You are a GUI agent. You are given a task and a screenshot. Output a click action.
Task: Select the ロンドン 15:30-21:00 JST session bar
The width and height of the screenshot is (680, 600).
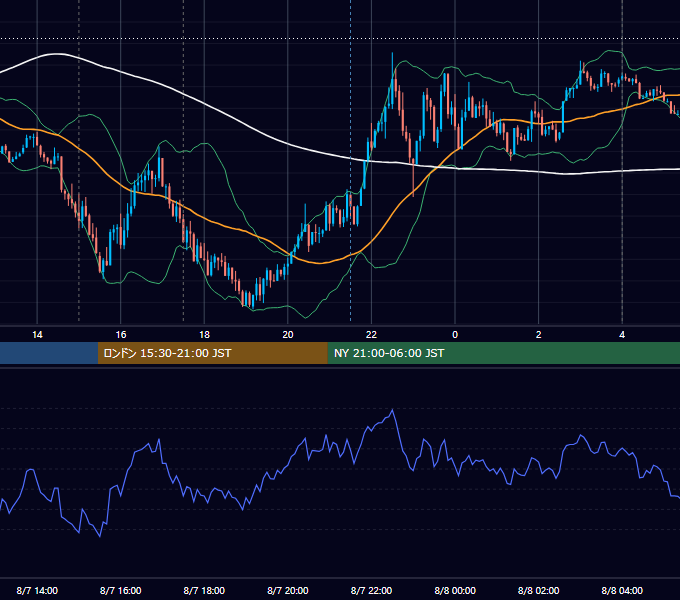(212, 353)
